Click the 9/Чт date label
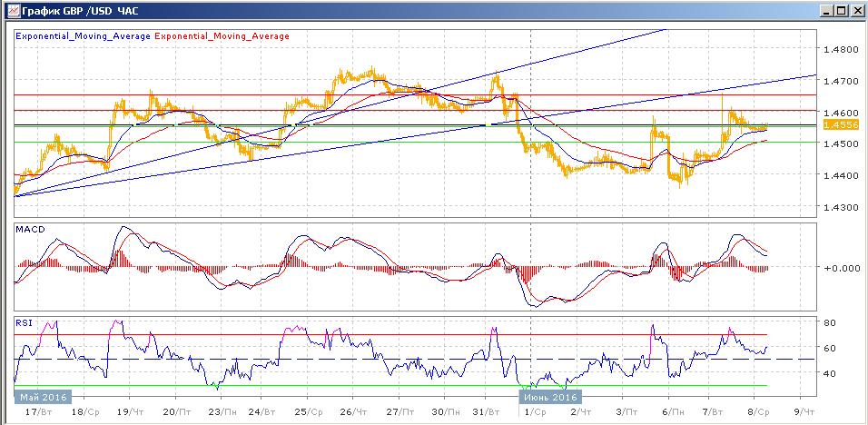 tap(804, 412)
